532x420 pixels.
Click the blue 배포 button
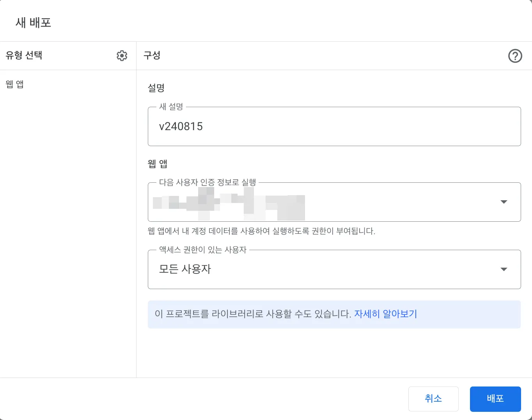click(495, 399)
